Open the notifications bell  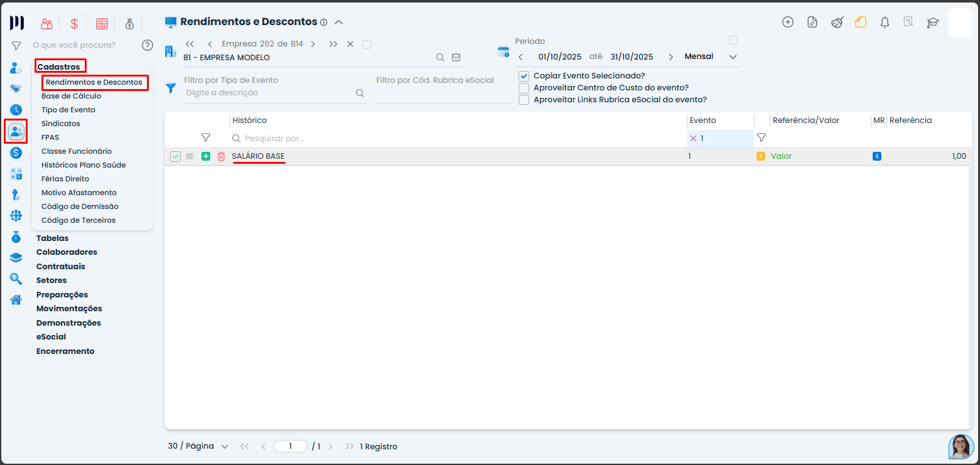coord(885,23)
